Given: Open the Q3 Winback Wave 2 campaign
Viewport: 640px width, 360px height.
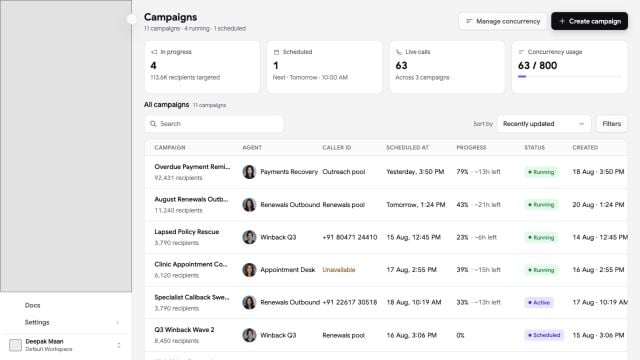Looking at the screenshot, I should pyautogui.click(x=184, y=329).
